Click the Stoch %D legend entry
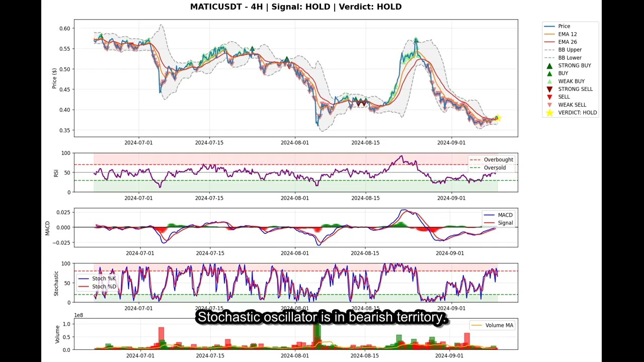 click(97, 287)
